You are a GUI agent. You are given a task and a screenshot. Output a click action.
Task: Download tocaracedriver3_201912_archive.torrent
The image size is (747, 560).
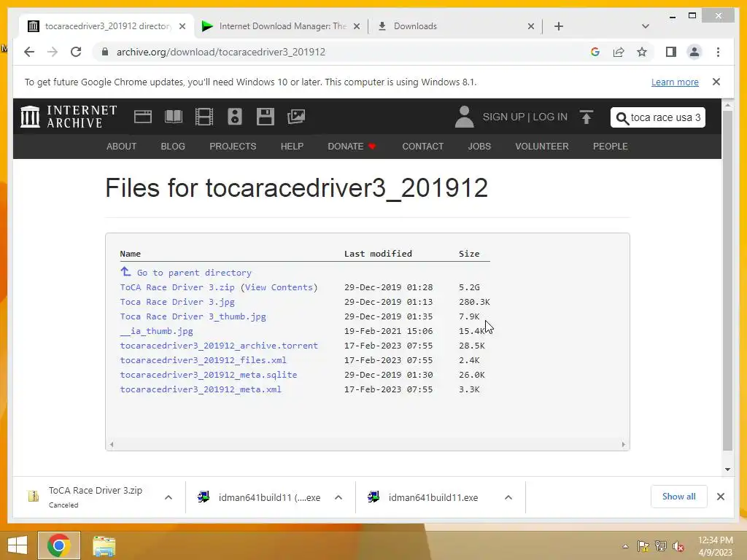(x=219, y=346)
